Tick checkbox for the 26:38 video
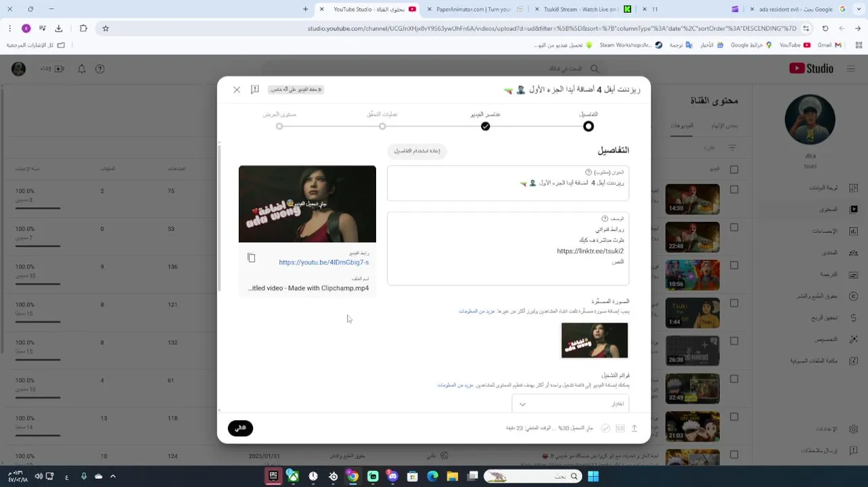Image resolution: width=868 pixels, height=487 pixels. click(x=734, y=342)
